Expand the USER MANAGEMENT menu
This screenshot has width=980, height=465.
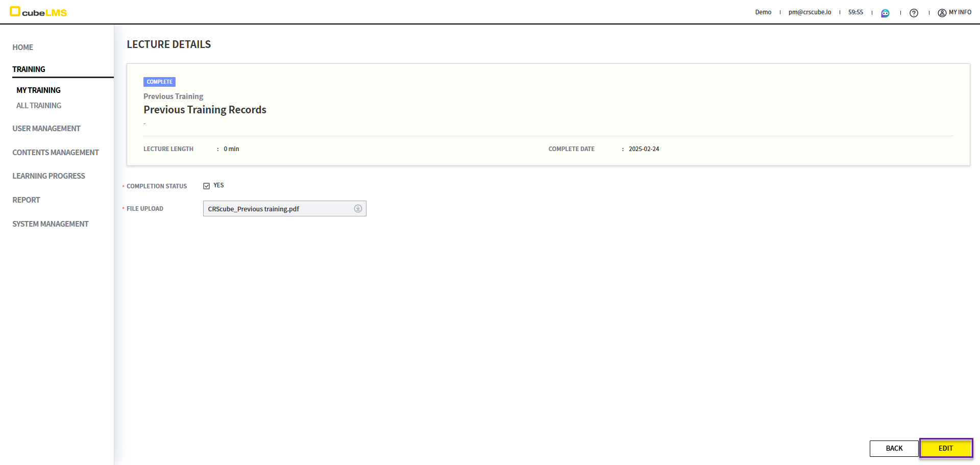tap(46, 129)
